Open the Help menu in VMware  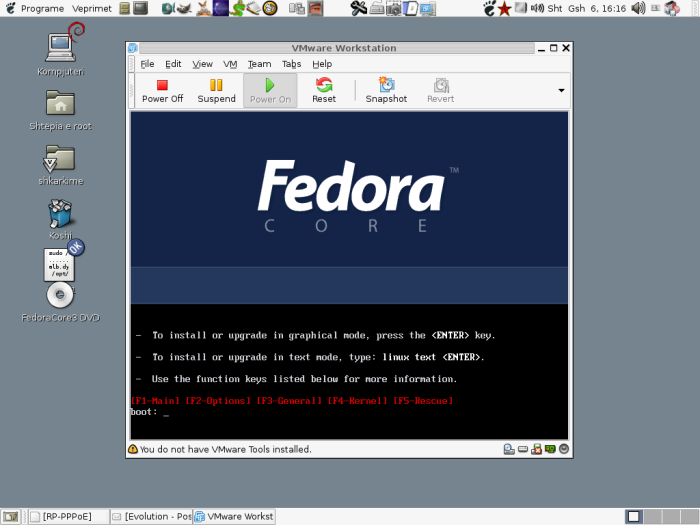322,64
